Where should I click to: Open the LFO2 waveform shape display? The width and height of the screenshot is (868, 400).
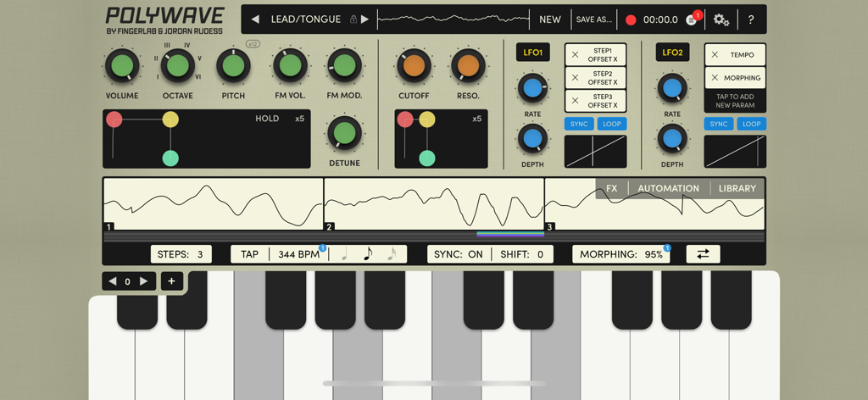[735, 151]
